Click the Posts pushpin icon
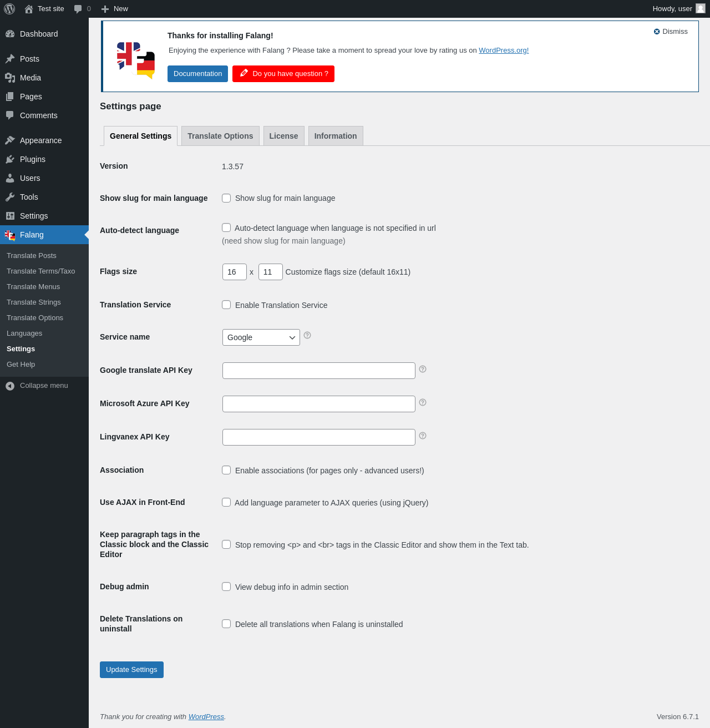Viewport: 710px width, 728px height. [10, 59]
